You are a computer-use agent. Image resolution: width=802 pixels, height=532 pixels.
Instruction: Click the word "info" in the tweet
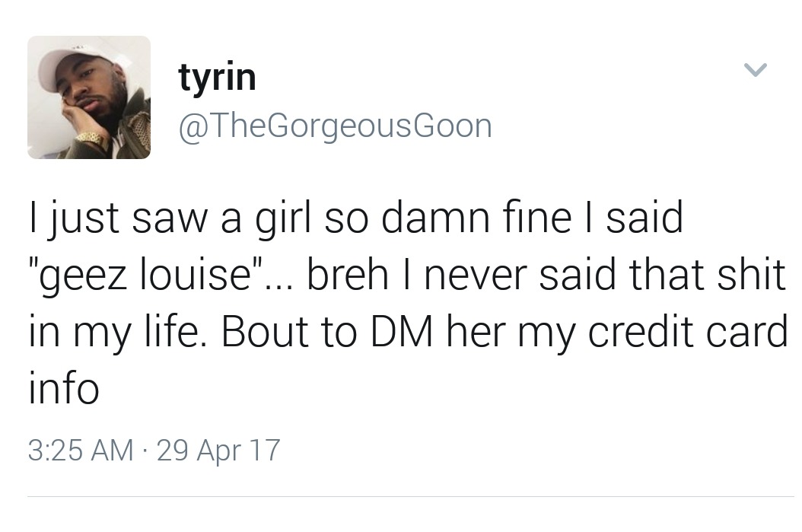click(x=63, y=389)
